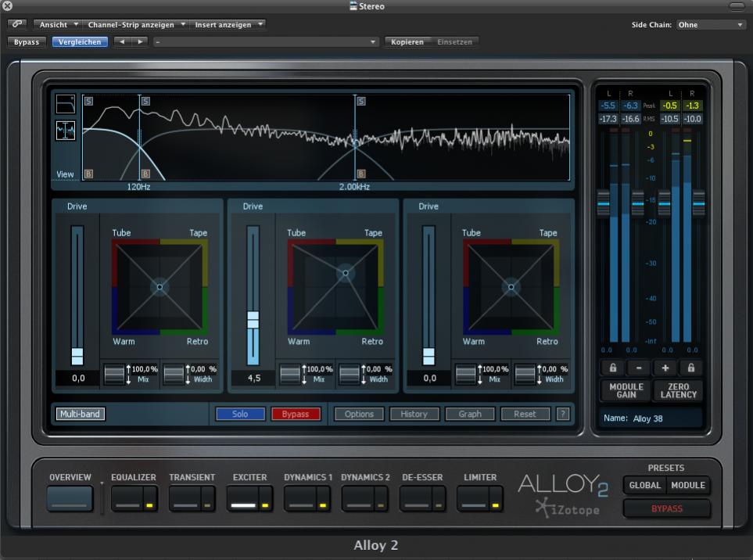The width and height of the screenshot is (753, 560).
Task: Click the right output lock icon
Action: [690, 368]
